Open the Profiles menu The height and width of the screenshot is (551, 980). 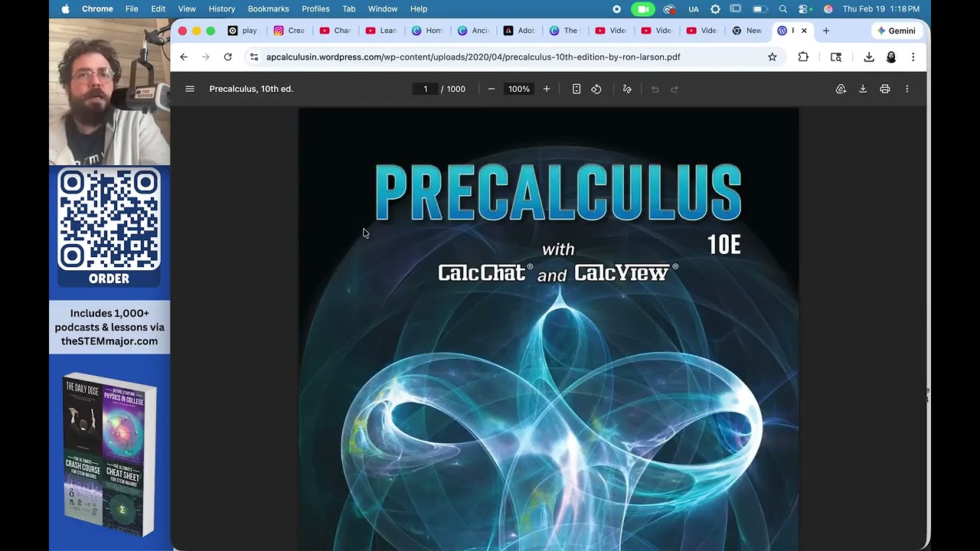[x=315, y=9]
